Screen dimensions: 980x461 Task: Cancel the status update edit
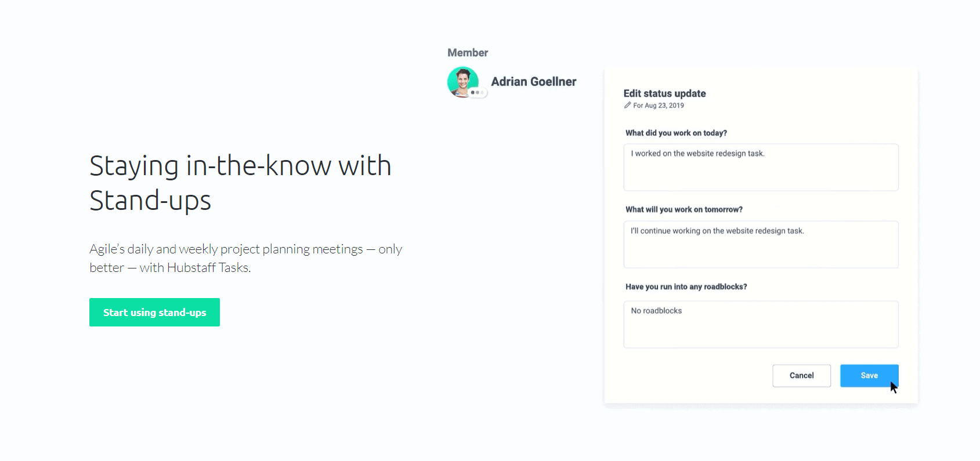pos(801,376)
